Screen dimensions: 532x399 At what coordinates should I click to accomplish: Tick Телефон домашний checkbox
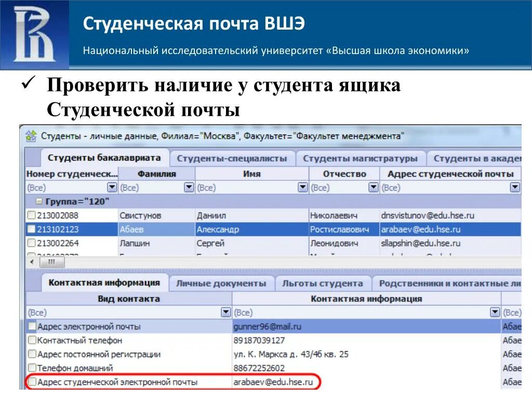pyautogui.click(x=32, y=368)
